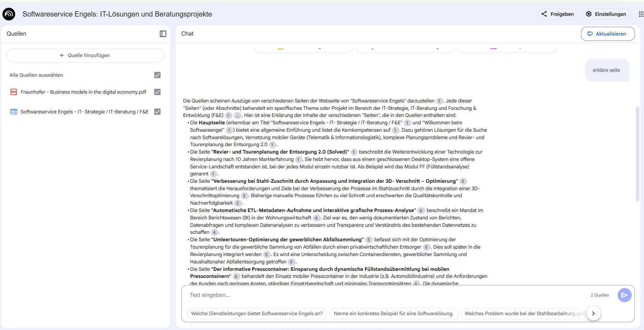Open citation 1 after "Softwareengel"
This screenshot has width=644, height=330.
coord(229,130)
